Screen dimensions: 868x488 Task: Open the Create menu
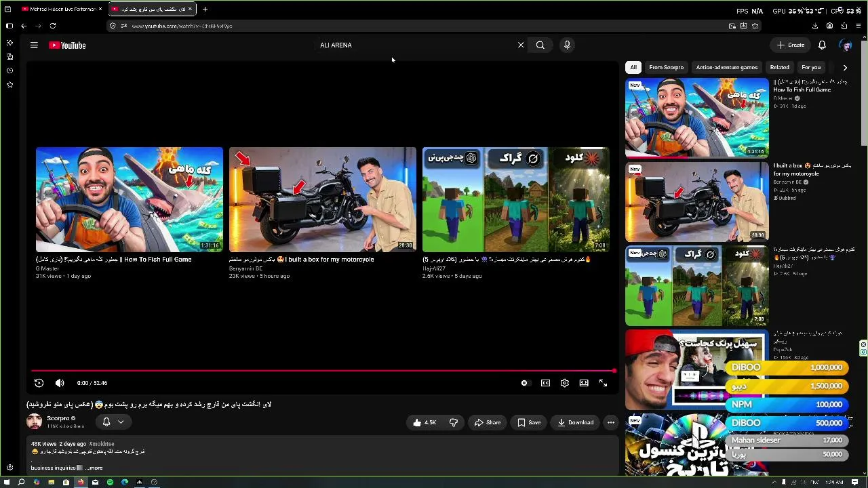pos(791,45)
